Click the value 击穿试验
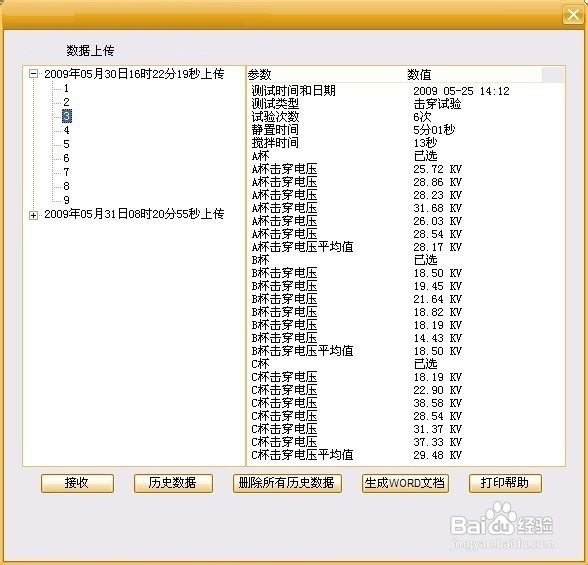This screenshot has width=588, height=565. [x=437, y=104]
